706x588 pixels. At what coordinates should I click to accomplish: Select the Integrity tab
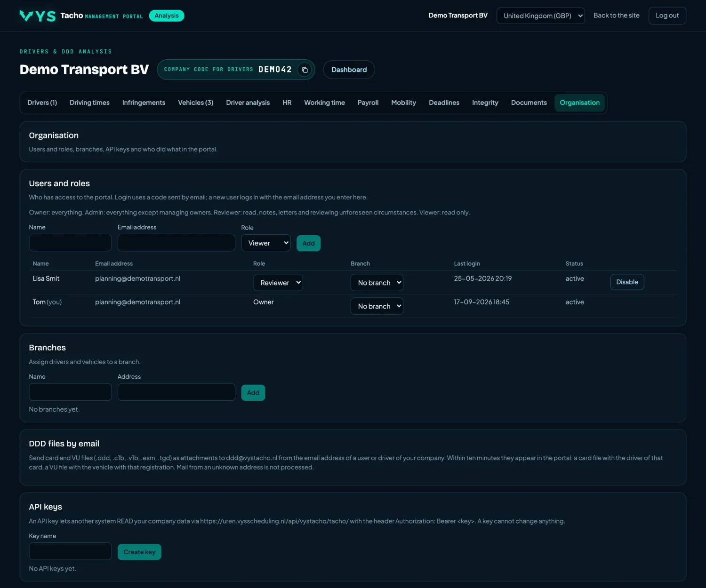click(485, 103)
